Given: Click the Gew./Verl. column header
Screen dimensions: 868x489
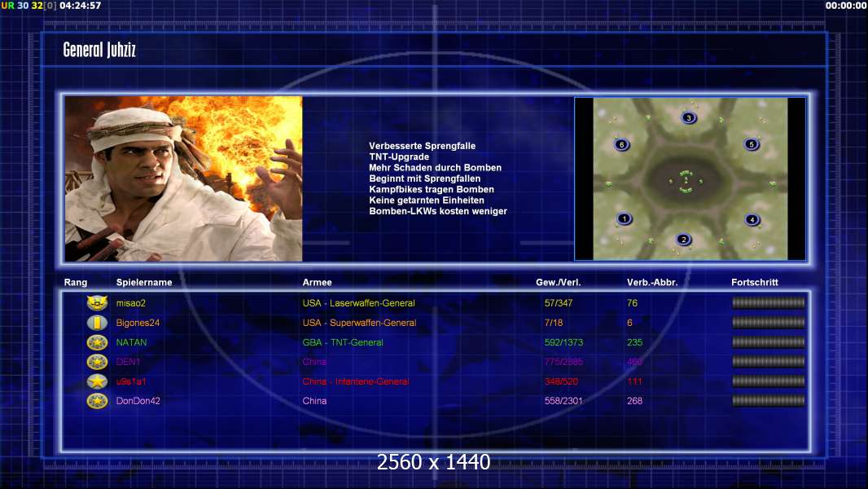Looking at the screenshot, I should tap(558, 283).
